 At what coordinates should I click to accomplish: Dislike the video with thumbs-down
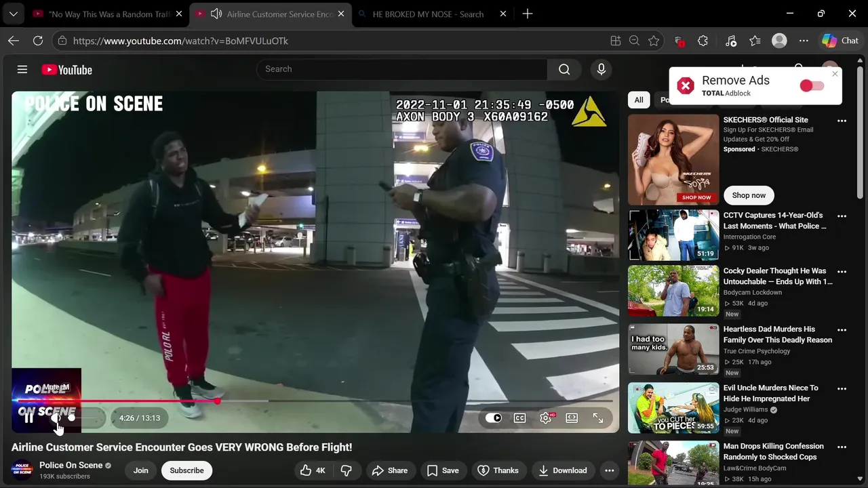(x=347, y=470)
